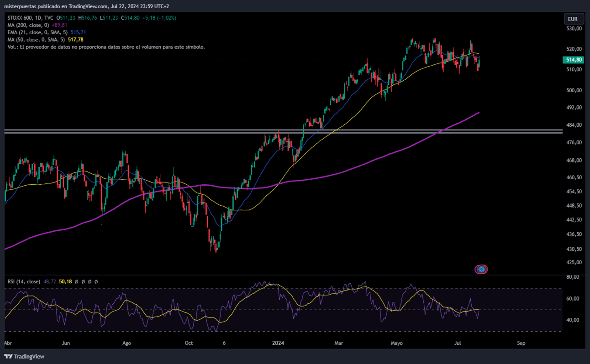The image size is (590, 364).
Task: Click the 520,00 price axis label
Action: pos(574,49)
